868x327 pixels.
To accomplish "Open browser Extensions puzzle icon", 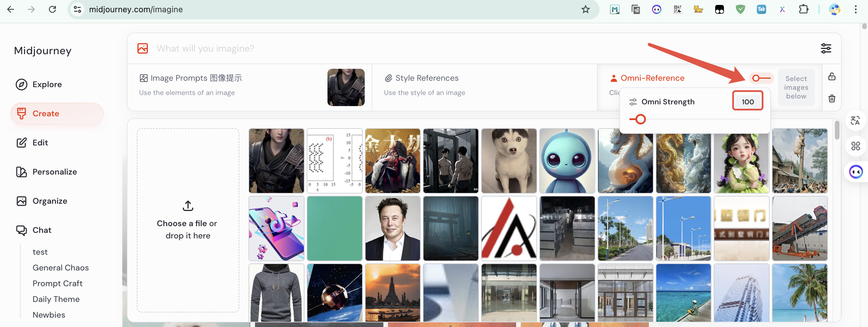I will (x=803, y=9).
